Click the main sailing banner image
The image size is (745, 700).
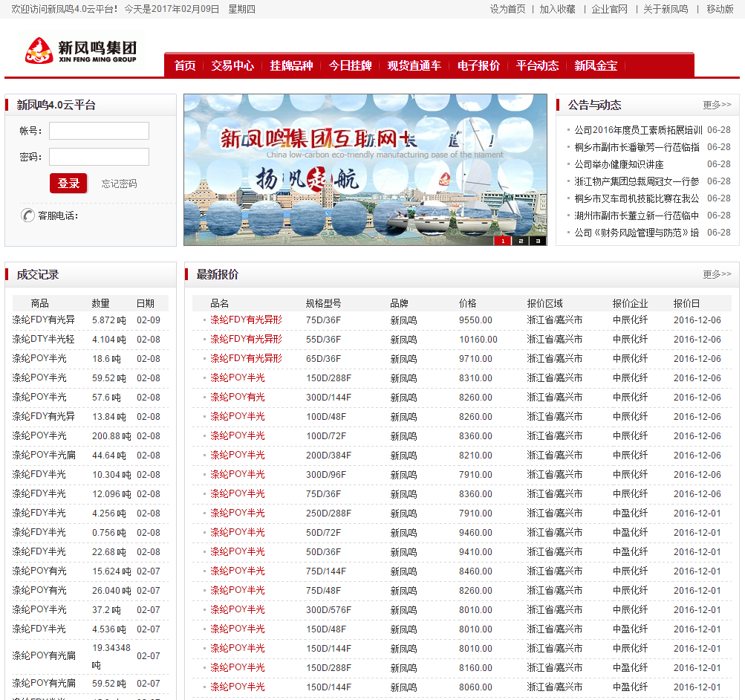pyautogui.click(x=365, y=169)
